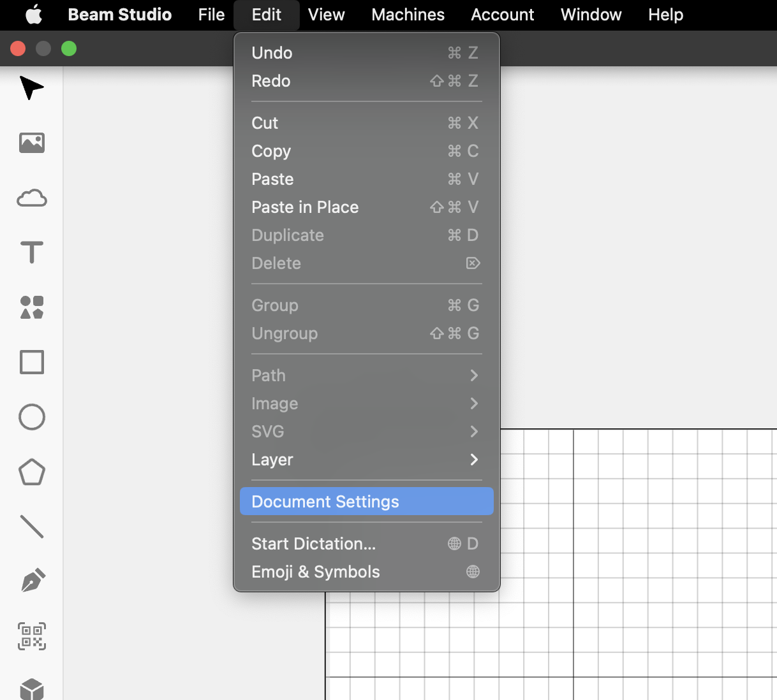Select Cut in the Edit menu

pos(367,123)
